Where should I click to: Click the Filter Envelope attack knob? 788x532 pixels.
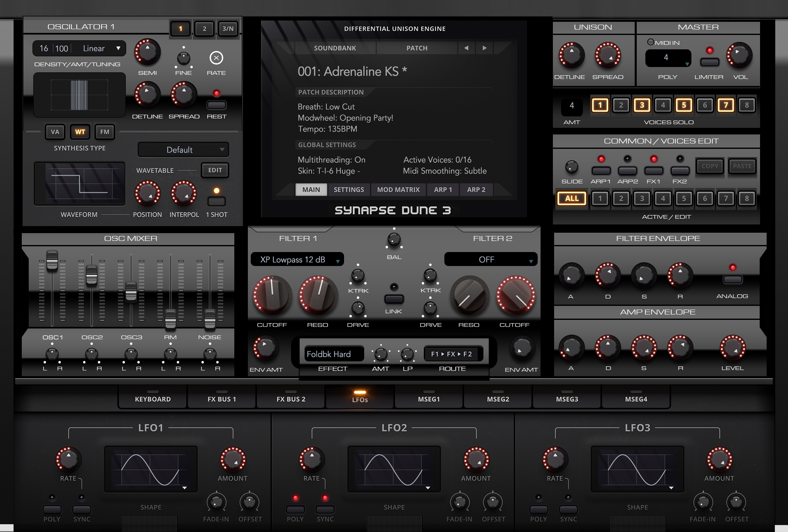point(571,275)
